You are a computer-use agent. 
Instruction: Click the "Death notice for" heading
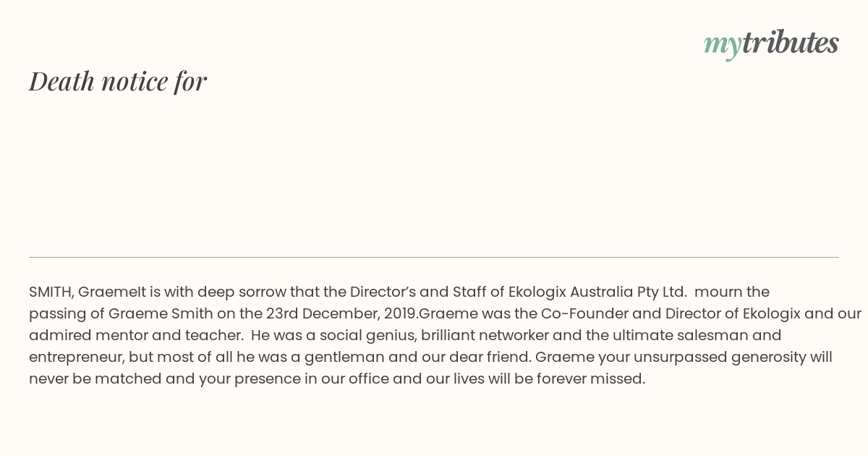point(118,81)
